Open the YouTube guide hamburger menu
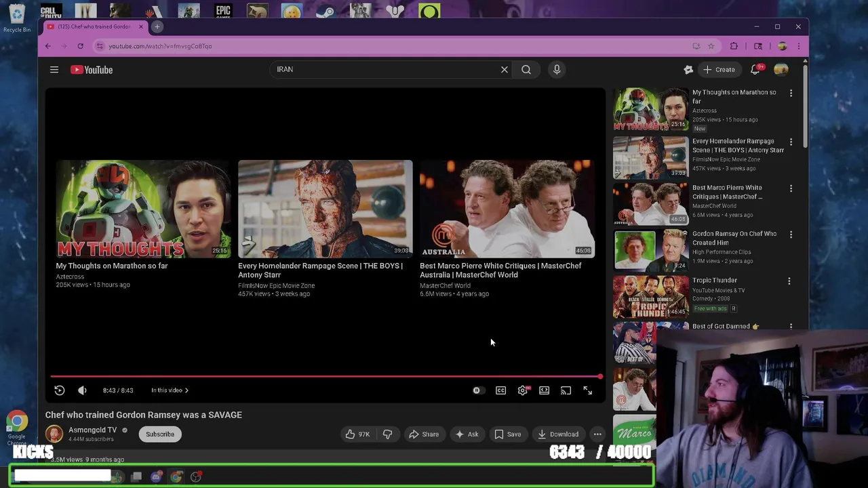Image resolution: width=868 pixels, height=488 pixels. 54,69
